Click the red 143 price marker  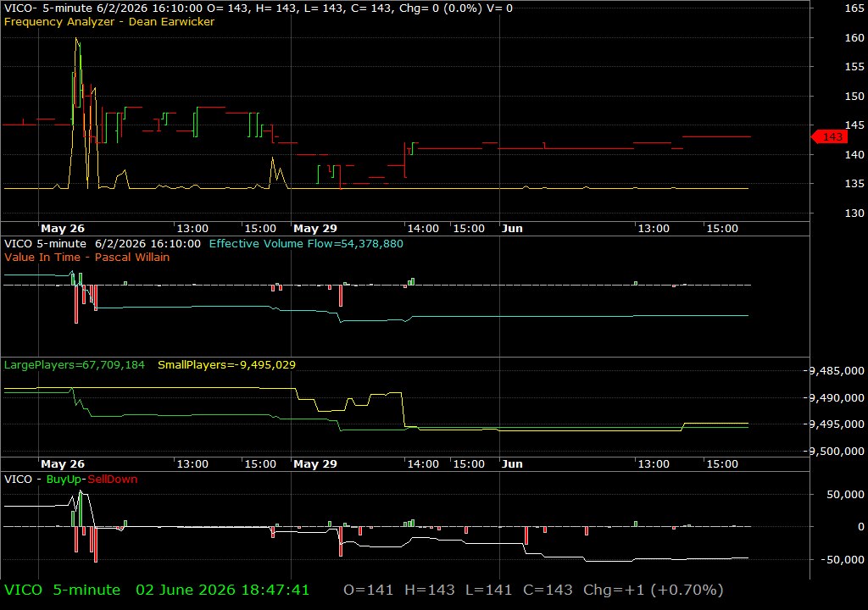tap(829, 136)
